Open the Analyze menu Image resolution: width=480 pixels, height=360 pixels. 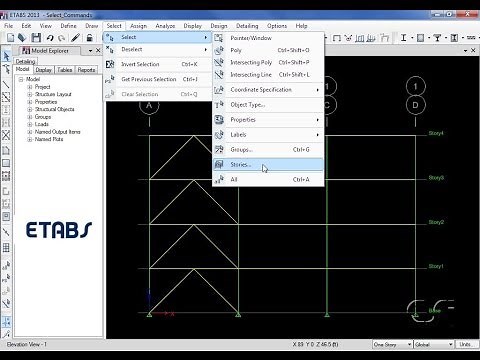pyautogui.click(x=165, y=26)
